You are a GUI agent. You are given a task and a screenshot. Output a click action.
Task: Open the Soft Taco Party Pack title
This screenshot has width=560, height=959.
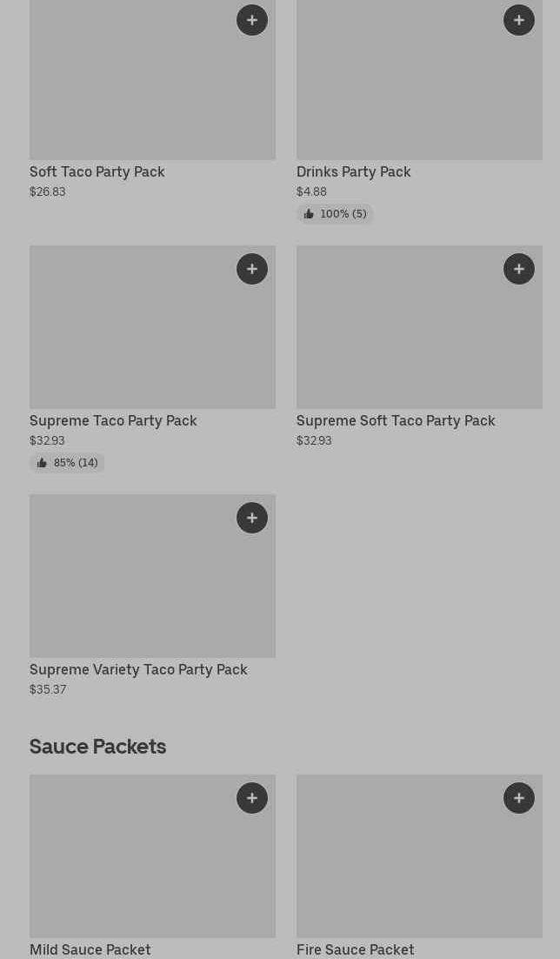pos(97,171)
